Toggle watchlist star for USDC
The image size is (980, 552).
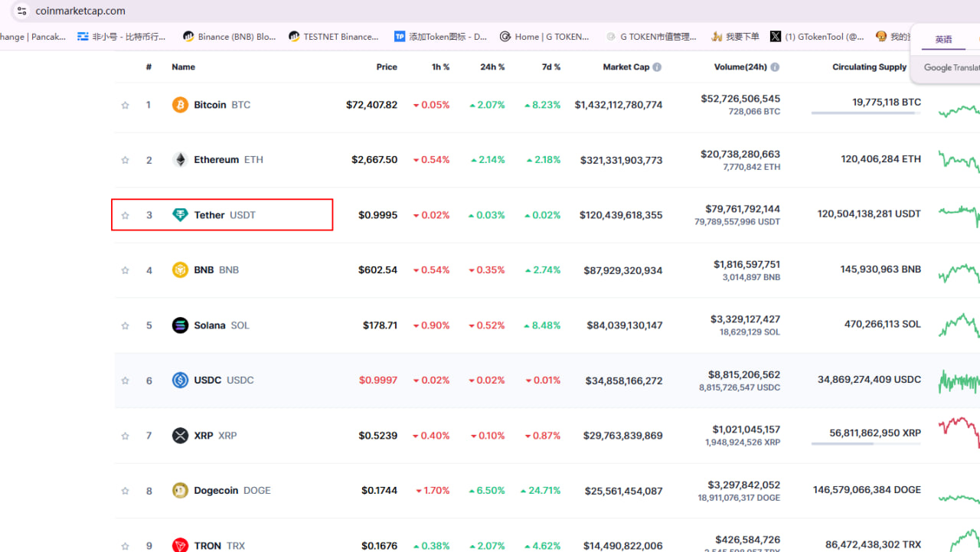(x=125, y=381)
